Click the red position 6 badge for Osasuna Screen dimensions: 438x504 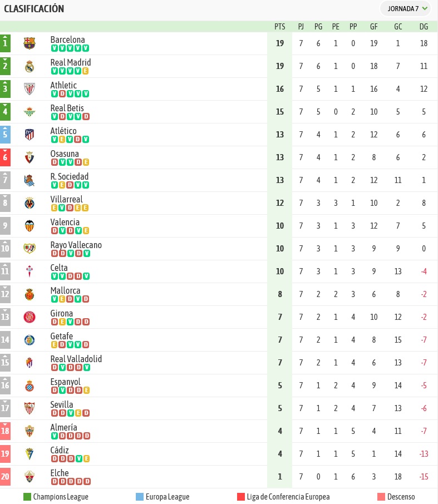[5, 157]
